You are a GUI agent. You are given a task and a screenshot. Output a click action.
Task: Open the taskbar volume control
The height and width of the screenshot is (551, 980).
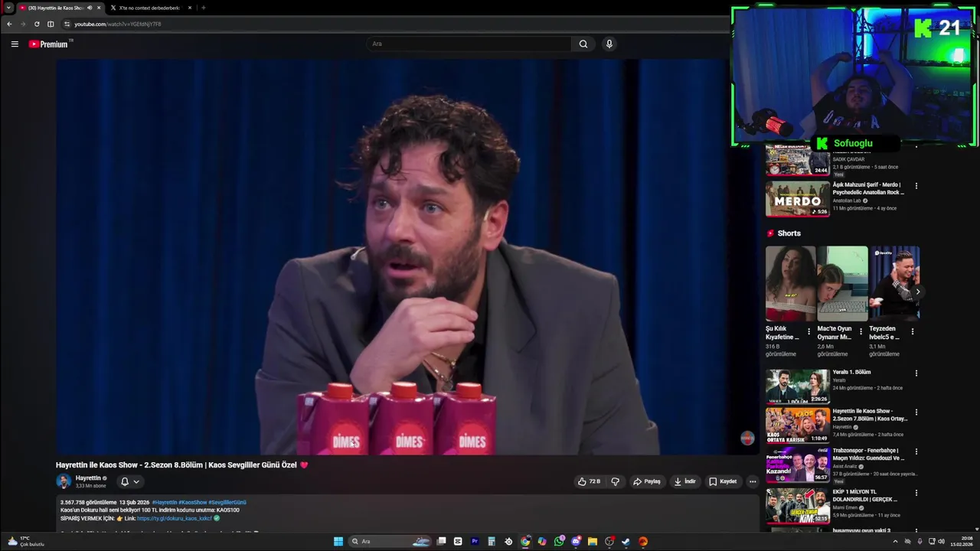[x=940, y=542]
